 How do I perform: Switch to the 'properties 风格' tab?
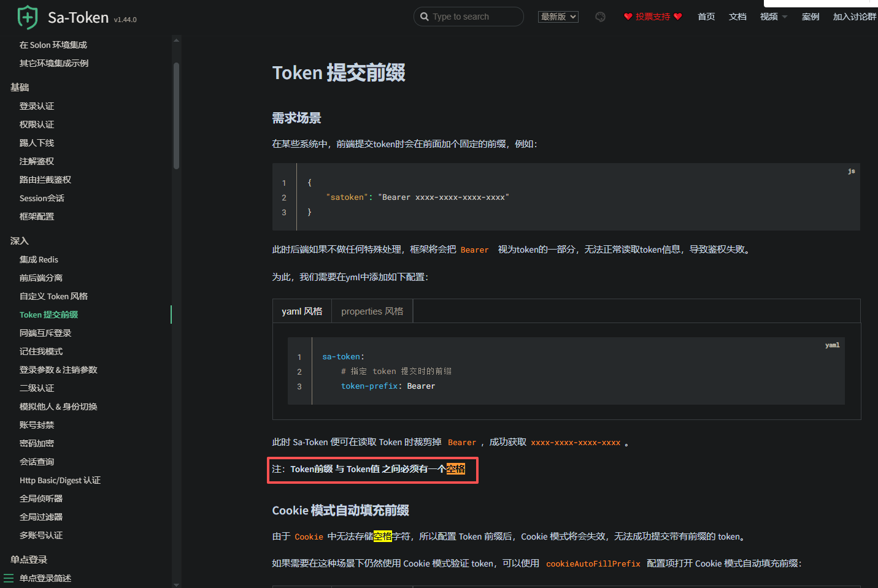pos(372,311)
